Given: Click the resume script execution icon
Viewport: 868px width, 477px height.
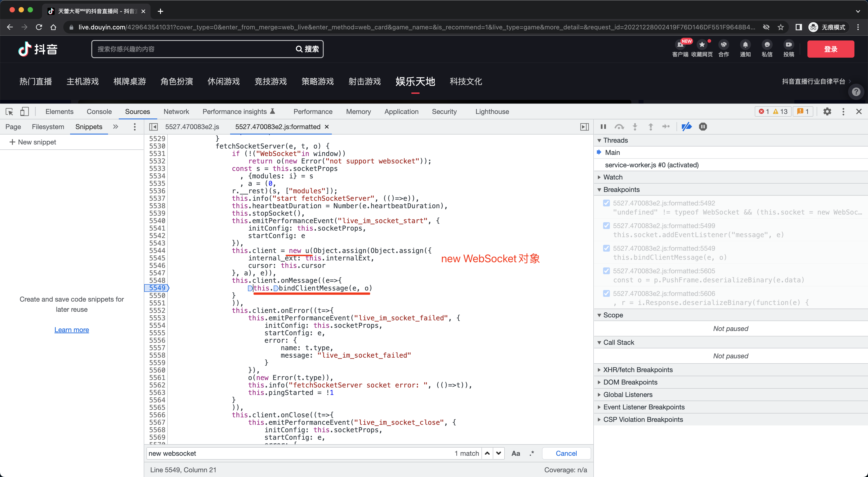Looking at the screenshot, I should pos(603,127).
